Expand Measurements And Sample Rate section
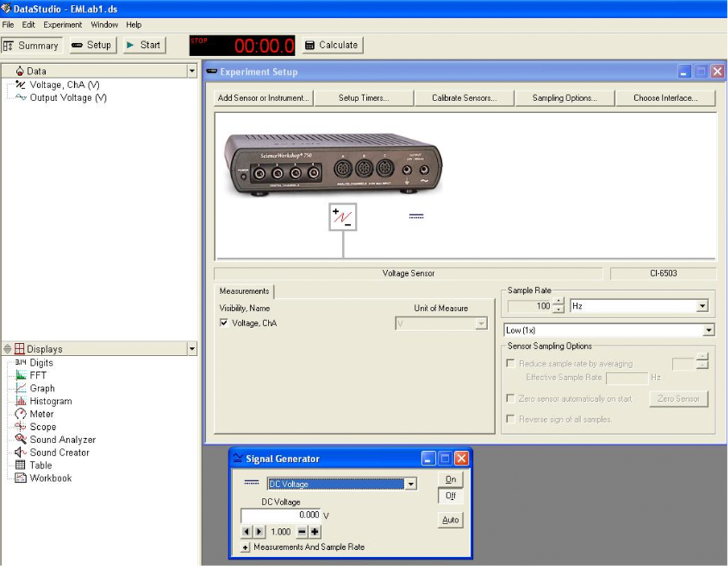Viewport: 728px width, 568px height. click(245, 547)
